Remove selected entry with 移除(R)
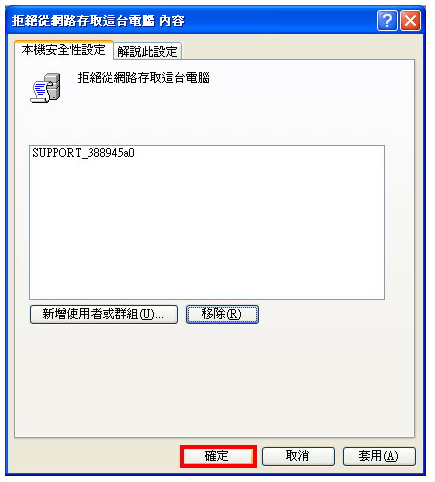 click(x=222, y=314)
